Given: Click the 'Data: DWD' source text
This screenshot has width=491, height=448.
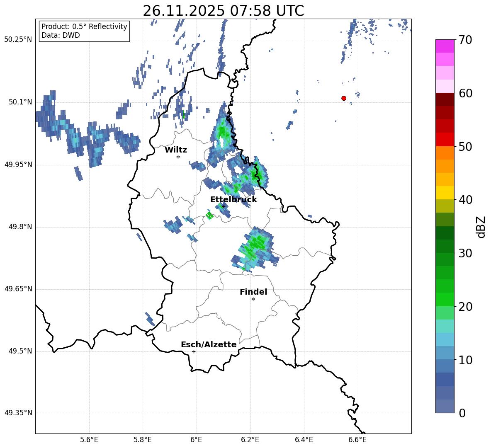Looking at the screenshot, I should pyautogui.click(x=61, y=35).
